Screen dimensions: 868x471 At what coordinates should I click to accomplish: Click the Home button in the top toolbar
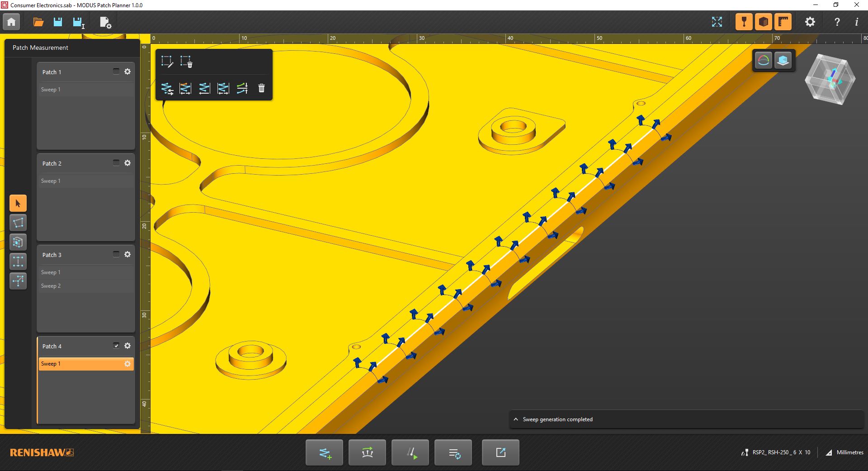11,22
